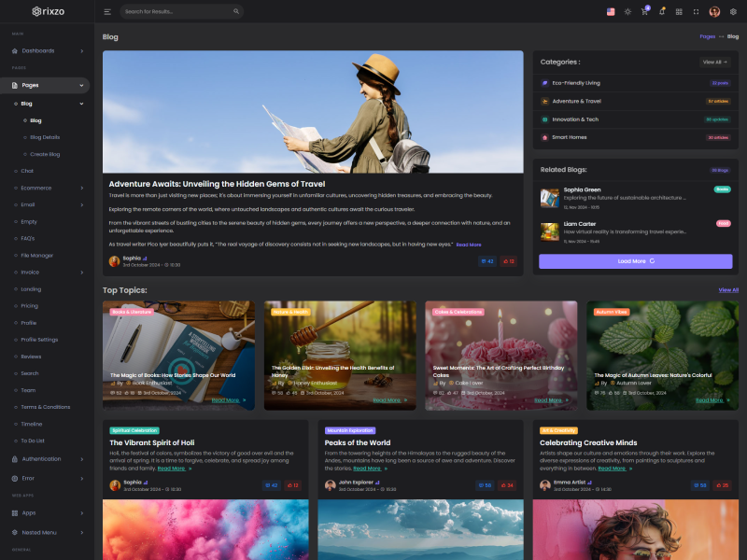747x560 pixels.
Task: Click View All link beside Top Topics
Action: coord(728,290)
